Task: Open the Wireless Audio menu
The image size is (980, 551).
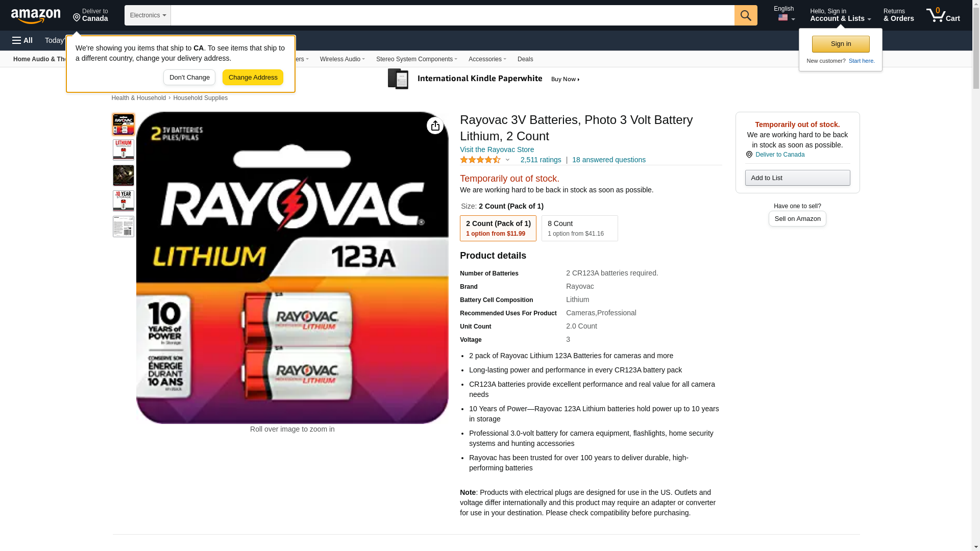Action: coord(342,59)
